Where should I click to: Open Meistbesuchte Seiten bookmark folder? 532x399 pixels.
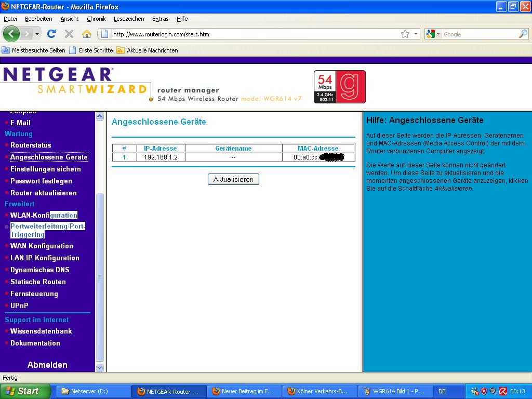point(34,50)
